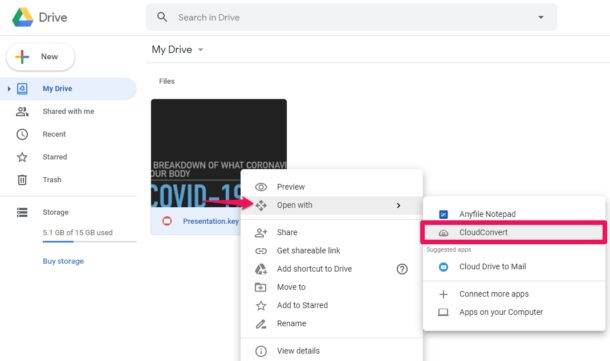Choose Add to Starred
Screen dimensions: 610x361
331,305
